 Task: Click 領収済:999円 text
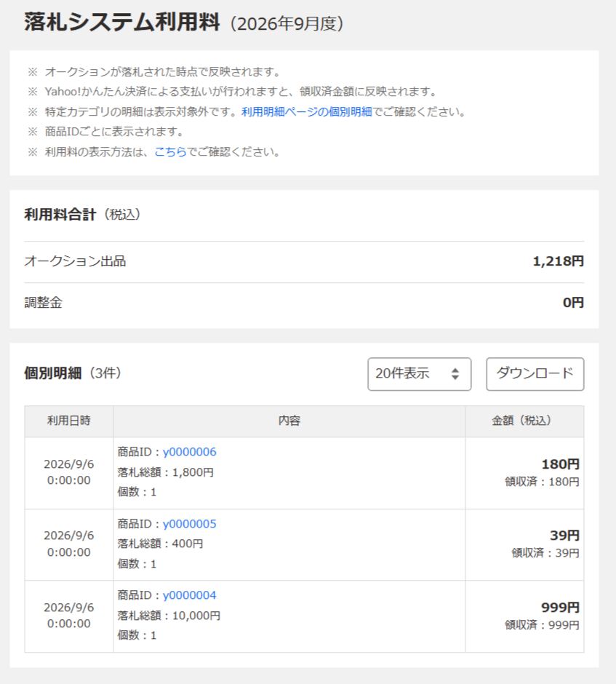tap(542, 625)
